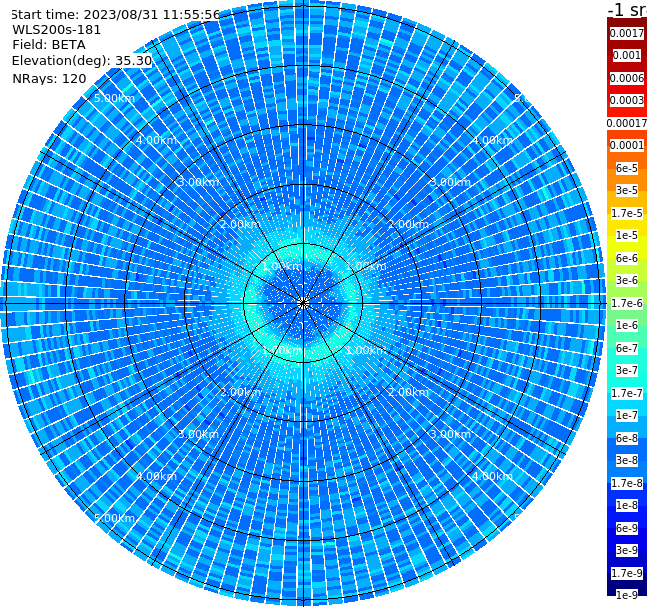Select the 1e-9 colorbar minimum label
Image resolution: width=647 pixels, height=607 pixels.
[x=627, y=595]
